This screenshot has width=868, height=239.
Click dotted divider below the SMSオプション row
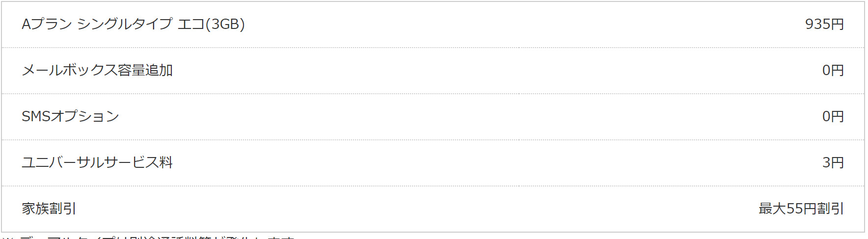click(x=432, y=140)
